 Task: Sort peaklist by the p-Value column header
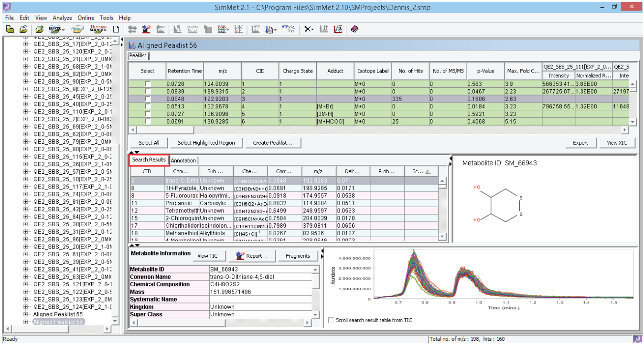485,71
